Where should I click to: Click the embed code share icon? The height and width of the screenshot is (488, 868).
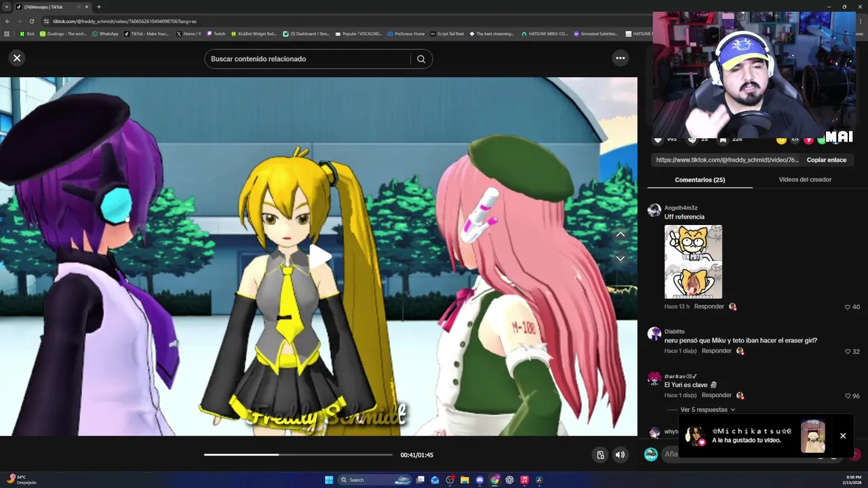click(795, 140)
